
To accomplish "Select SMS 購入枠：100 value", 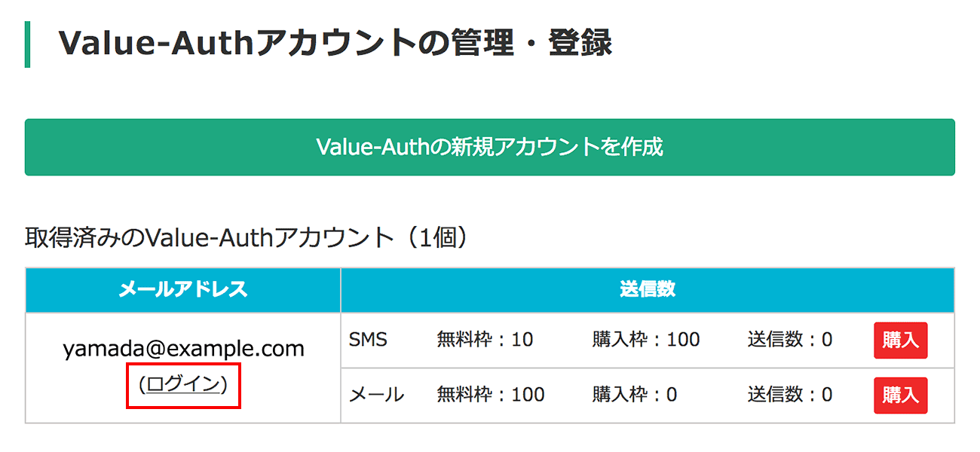I will pos(646,340).
